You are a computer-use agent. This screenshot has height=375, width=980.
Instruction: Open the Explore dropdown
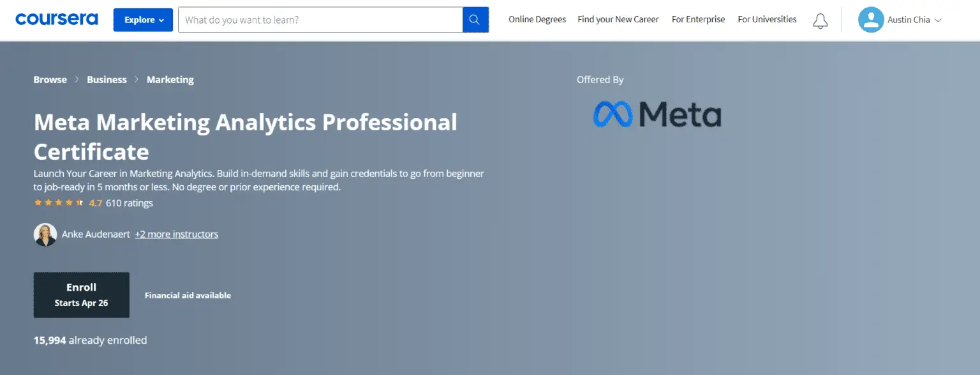[142, 20]
